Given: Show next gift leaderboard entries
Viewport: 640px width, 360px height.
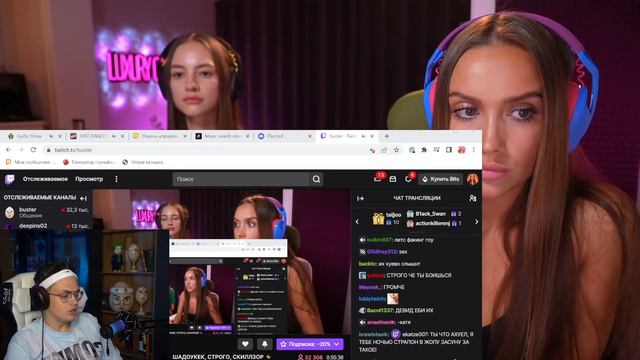Looking at the screenshot, I should coord(476,222).
